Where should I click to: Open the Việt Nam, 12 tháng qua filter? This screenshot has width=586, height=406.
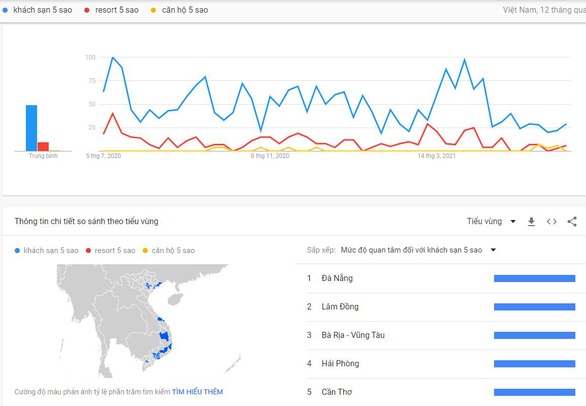click(544, 10)
